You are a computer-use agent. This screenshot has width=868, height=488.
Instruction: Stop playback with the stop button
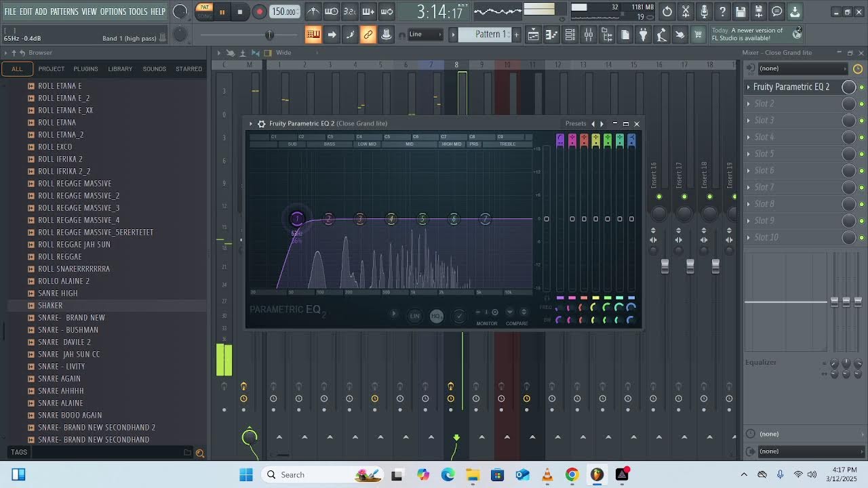coord(240,12)
